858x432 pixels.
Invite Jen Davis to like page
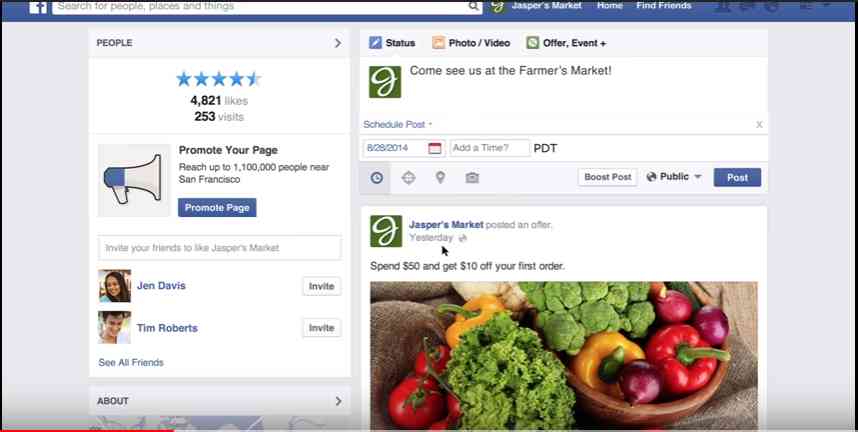321,286
